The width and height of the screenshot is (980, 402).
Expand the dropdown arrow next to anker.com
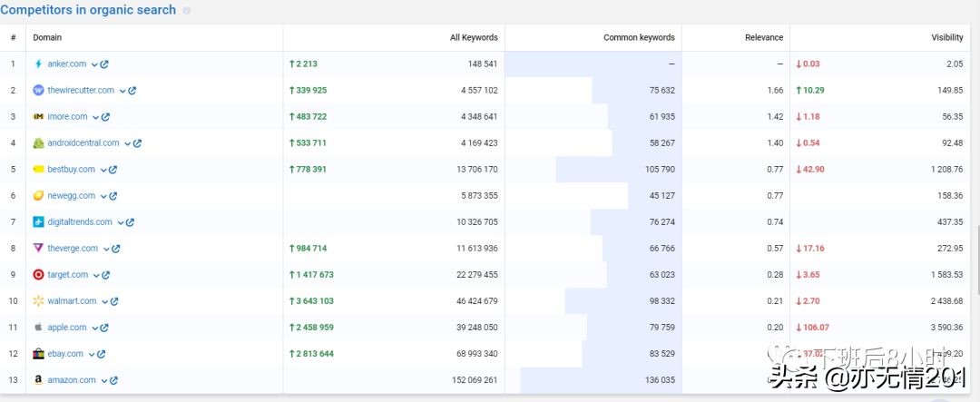tap(94, 64)
